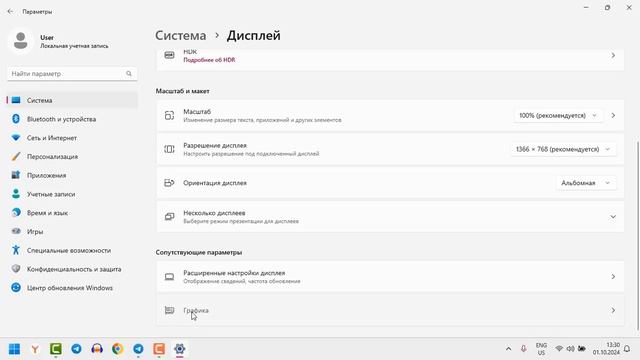Viewport: 640px width, 360px height.
Task: Open Персонализация section
Action: click(x=72, y=157)
